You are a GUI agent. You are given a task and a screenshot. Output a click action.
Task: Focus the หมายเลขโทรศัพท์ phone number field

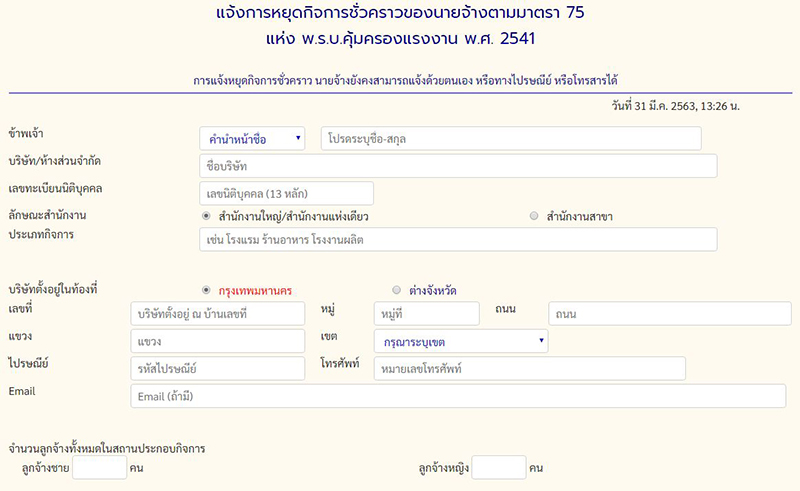pyautogui.click(x=529, y=369)
